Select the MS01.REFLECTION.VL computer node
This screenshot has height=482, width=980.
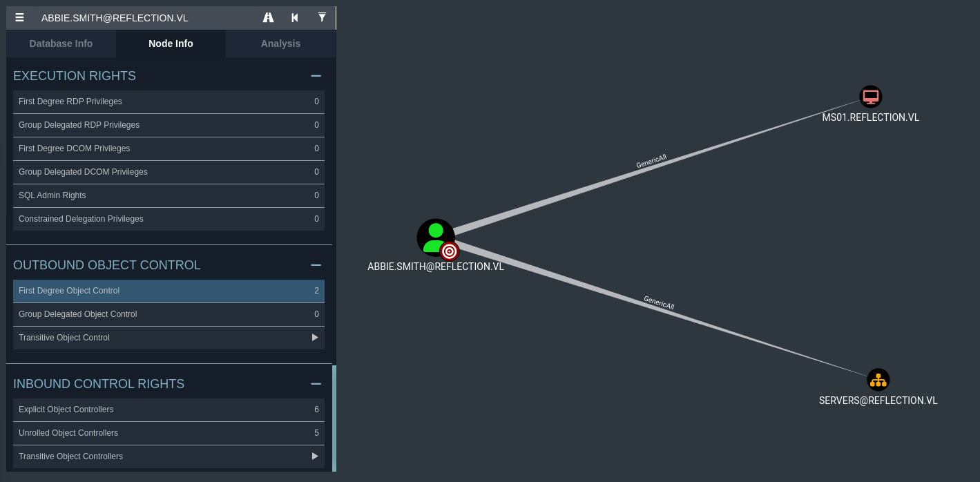870,97
